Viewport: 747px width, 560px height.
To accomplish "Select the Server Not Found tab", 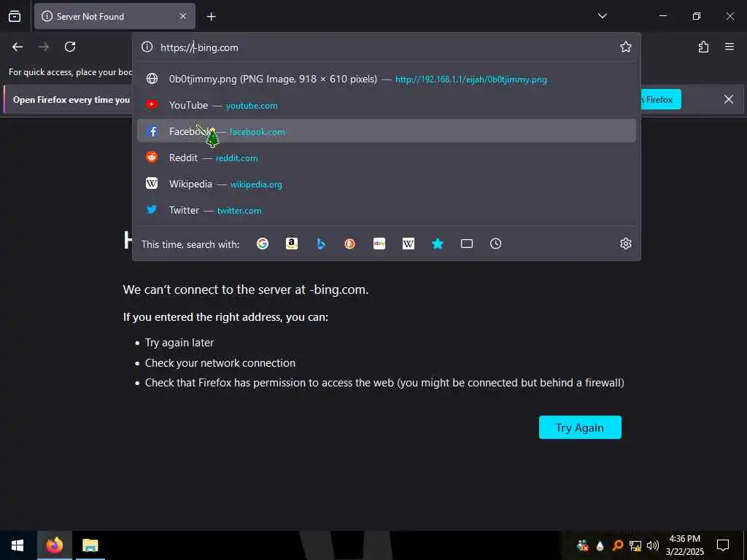I will 115,16.
